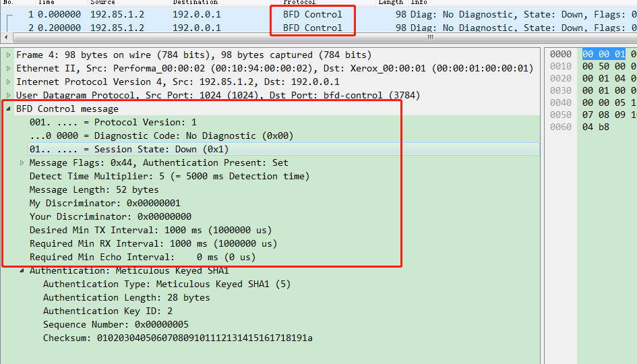
Task: Click hex offset 0060 in bytes pane
Action: click(x=561, y=127)
